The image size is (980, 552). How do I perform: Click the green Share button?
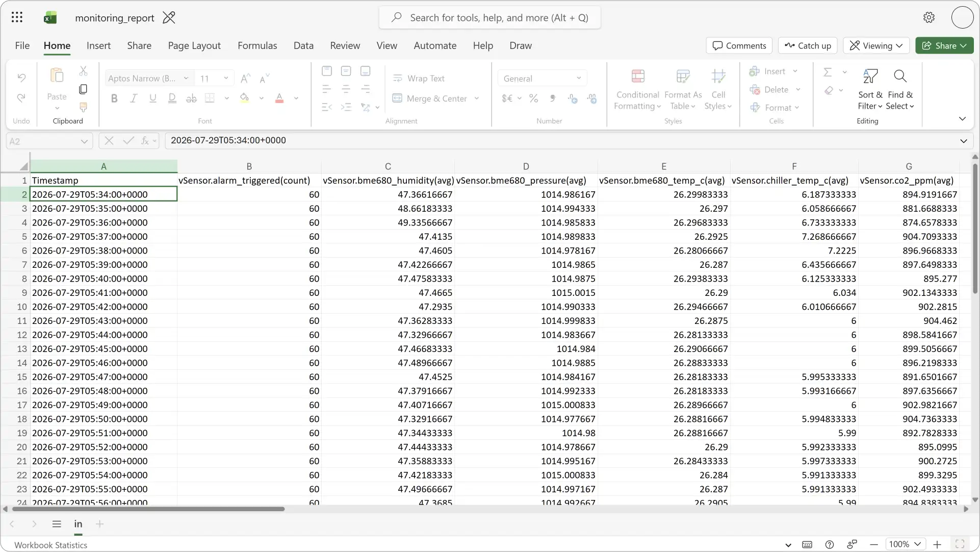coord(944,45)
